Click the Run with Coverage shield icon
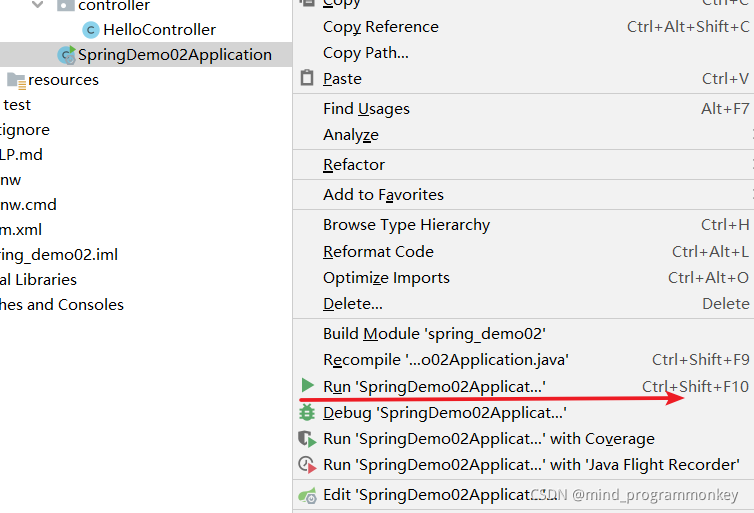The height and width of the screenshot is (513, 754). [307, 439]
